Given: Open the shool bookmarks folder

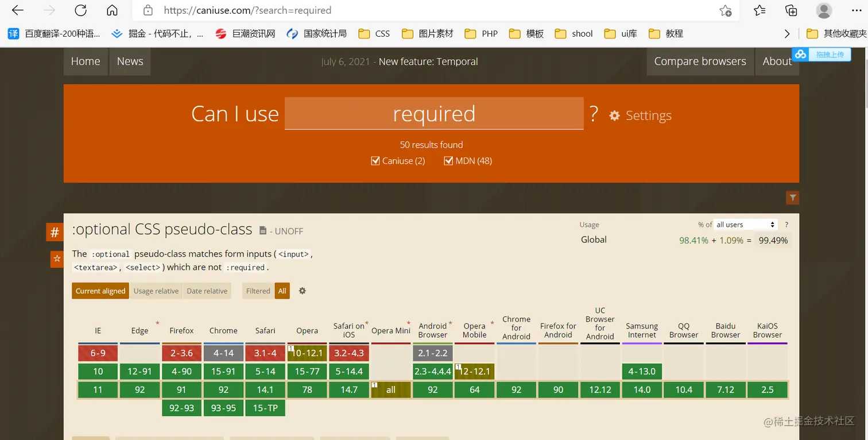Looking at the screenshot, I should pos(573,33).
